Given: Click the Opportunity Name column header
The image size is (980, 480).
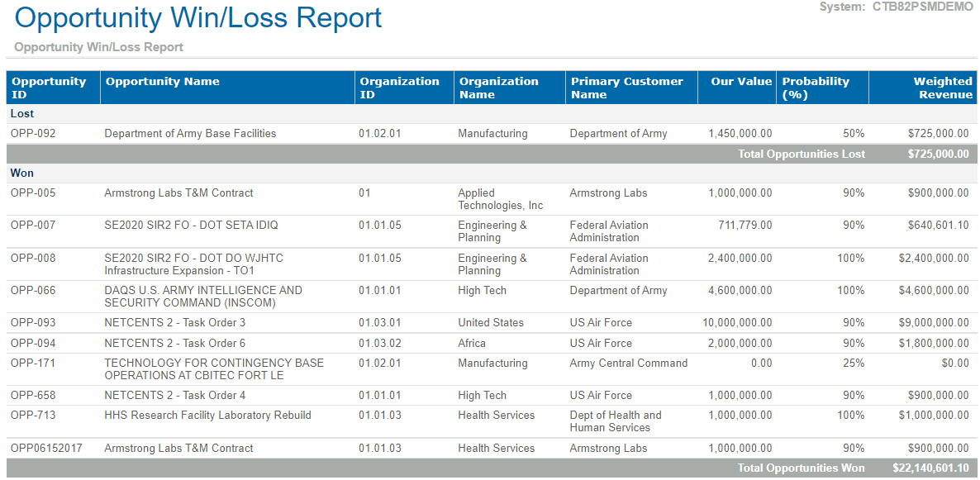Looking at the screenshot, I should click(x=163, y=82).
